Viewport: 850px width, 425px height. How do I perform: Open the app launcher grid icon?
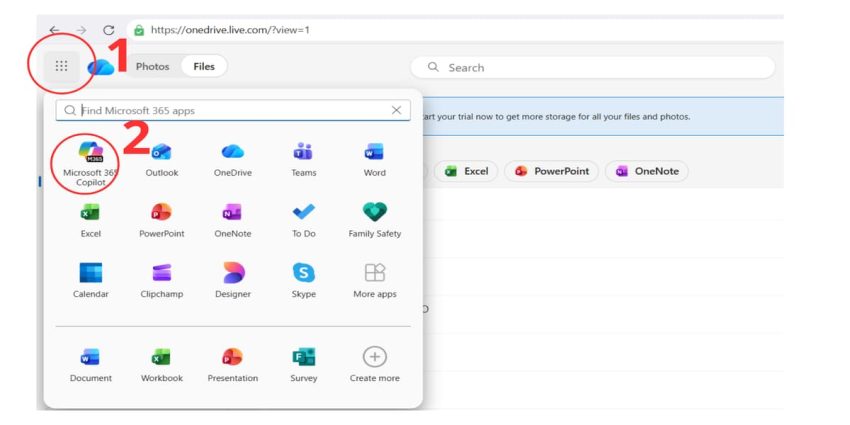coord(61,66)
